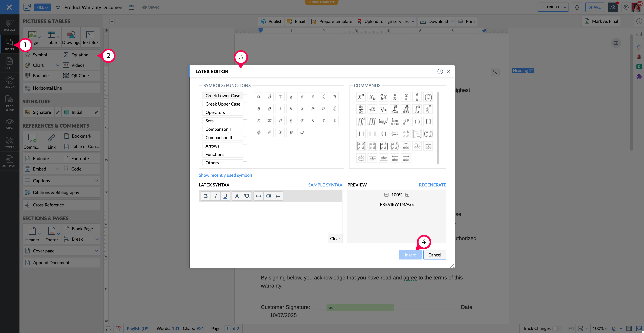Select the Operators symbol category
This screenshot has width=644, height=333.
pos(222,112)
